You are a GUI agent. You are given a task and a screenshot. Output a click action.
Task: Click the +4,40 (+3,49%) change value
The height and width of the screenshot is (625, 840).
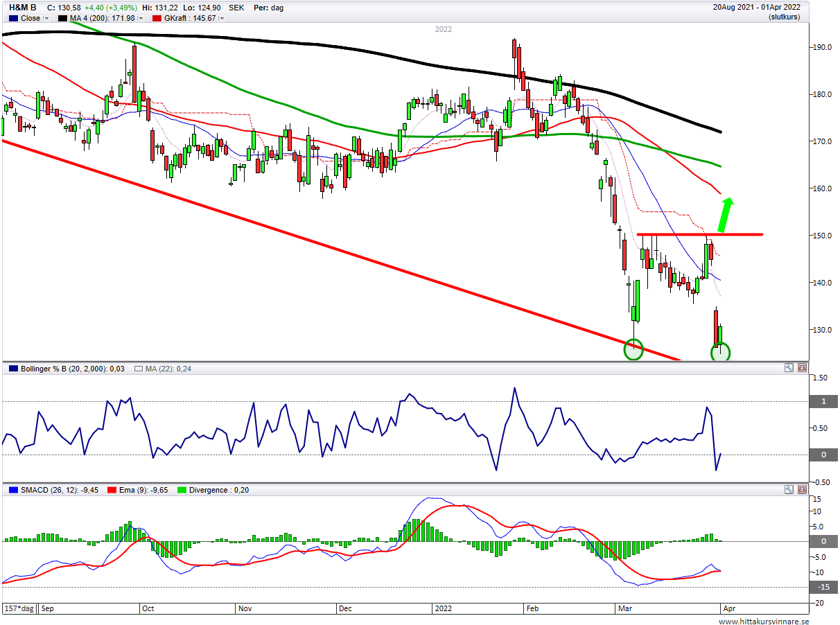(112, 8)
